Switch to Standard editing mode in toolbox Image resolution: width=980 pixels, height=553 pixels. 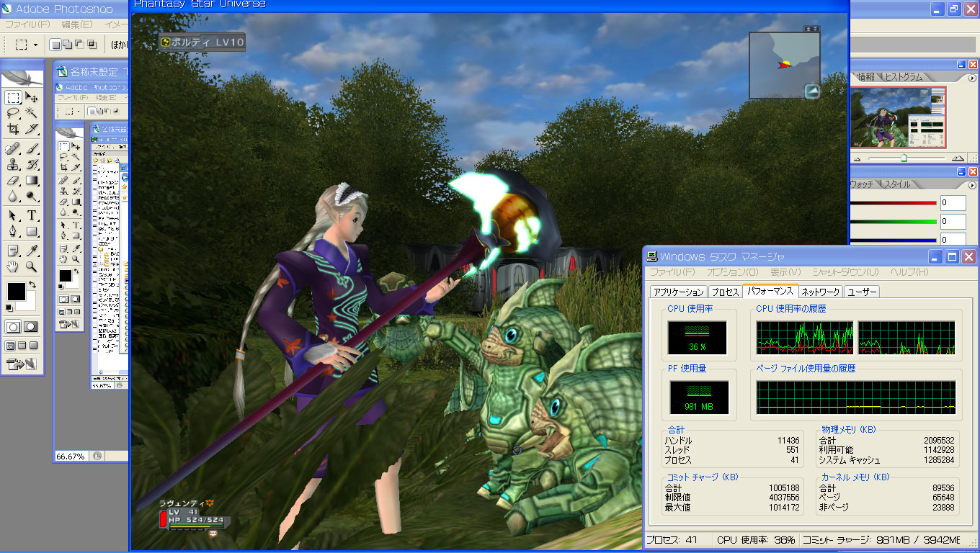[x=13, y=327]
